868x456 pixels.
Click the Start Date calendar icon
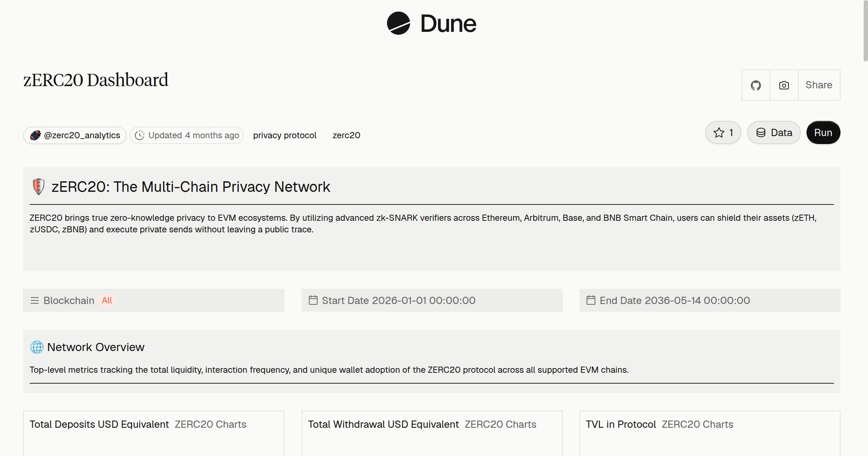click(313, 300)
